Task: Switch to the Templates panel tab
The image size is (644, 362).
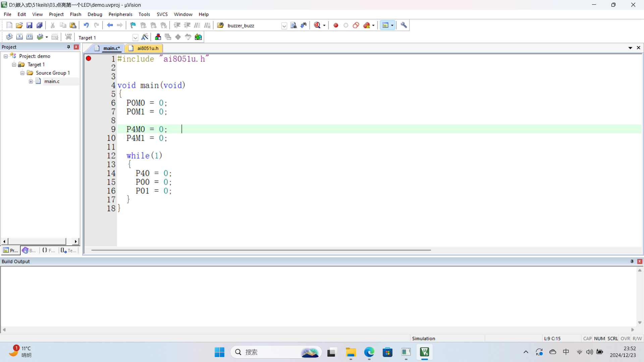Action: [x=69, y=250]
